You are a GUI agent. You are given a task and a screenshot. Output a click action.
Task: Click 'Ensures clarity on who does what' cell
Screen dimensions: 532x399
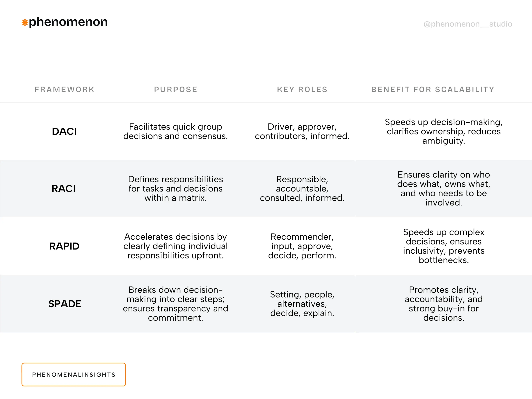pyautogui.click(x=443, y=189)
